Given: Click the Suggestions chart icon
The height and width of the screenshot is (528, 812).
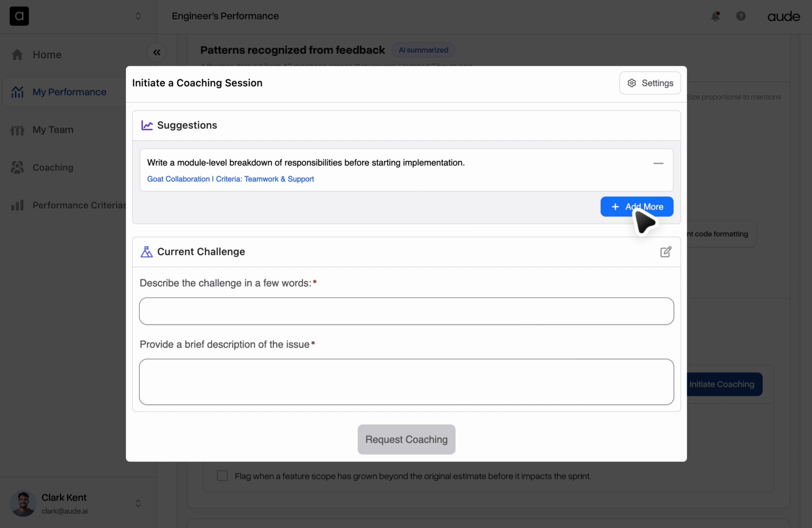Looking at the screenshot, I should click(x=147, y=125).
